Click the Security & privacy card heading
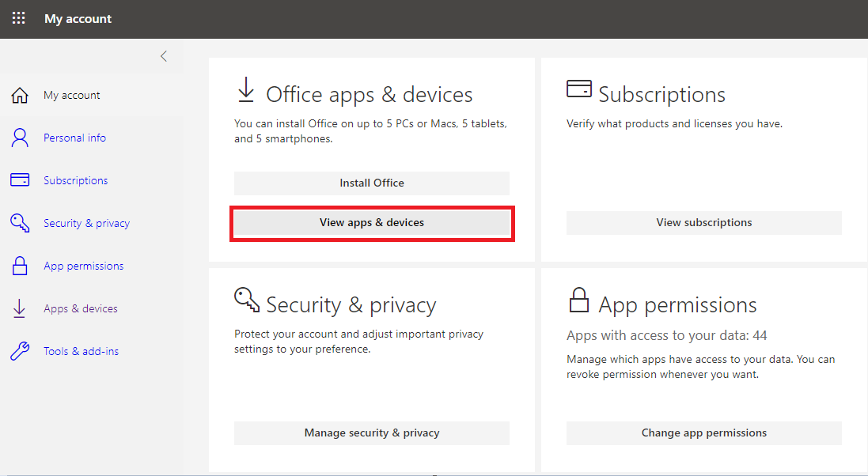 [351, 305]
